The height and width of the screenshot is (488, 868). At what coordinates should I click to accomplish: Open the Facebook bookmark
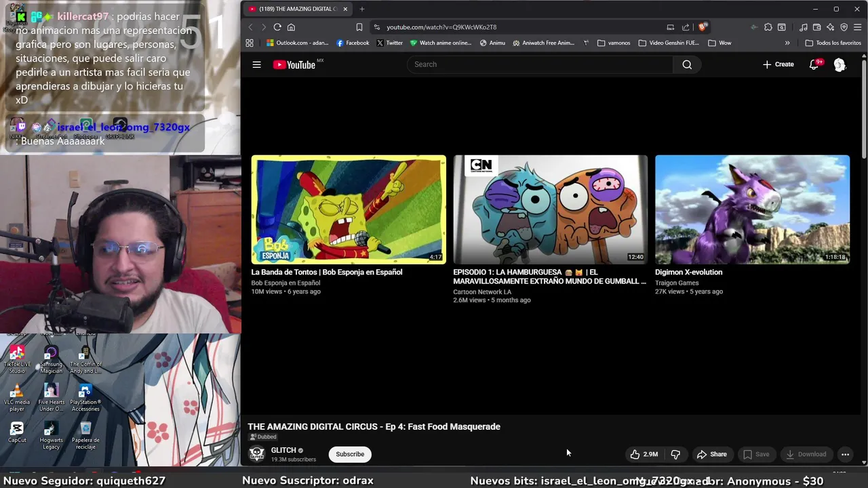353,43
